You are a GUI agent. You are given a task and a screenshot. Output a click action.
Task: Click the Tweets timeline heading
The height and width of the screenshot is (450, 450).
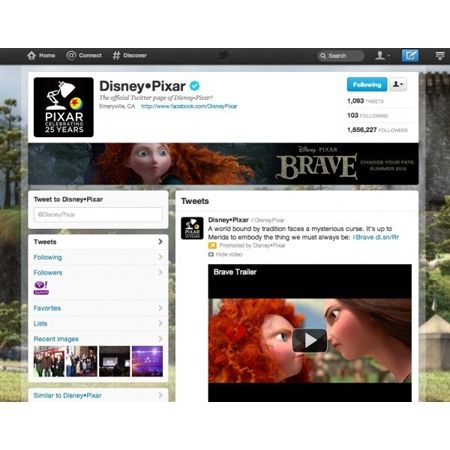195,201
